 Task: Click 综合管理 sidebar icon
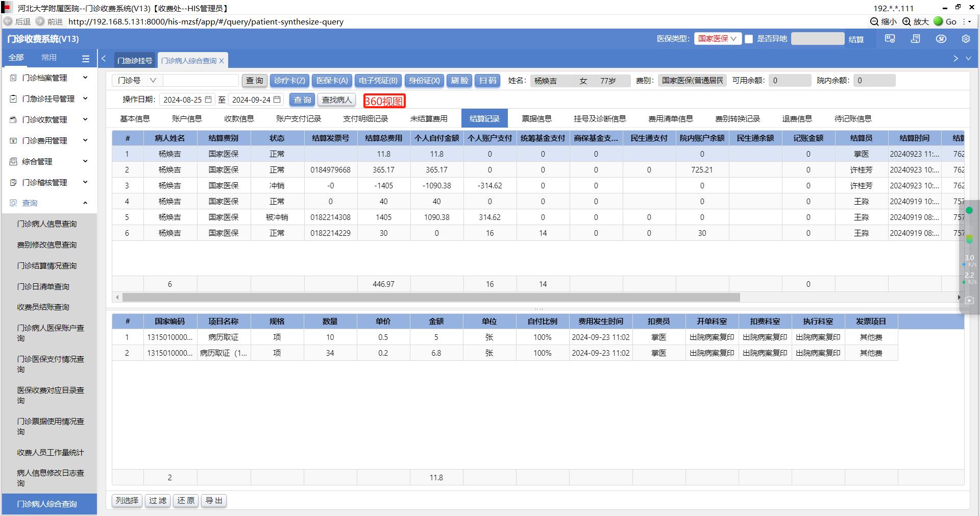(x=14, y=162)
